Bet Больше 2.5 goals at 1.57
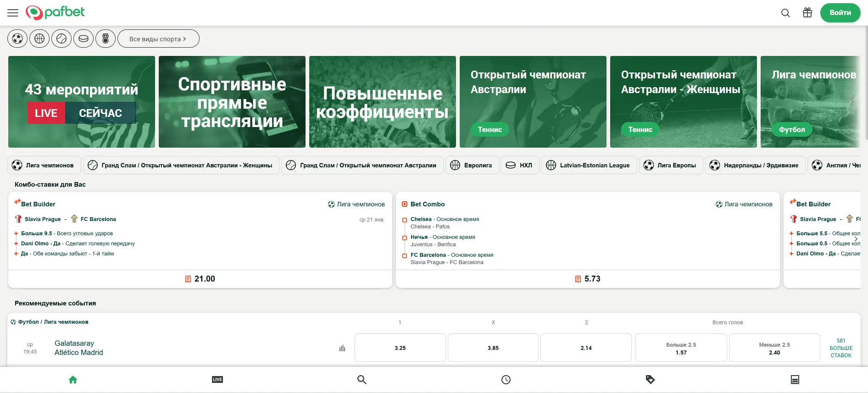The image size is (868, 393). (x=681, y=348)
